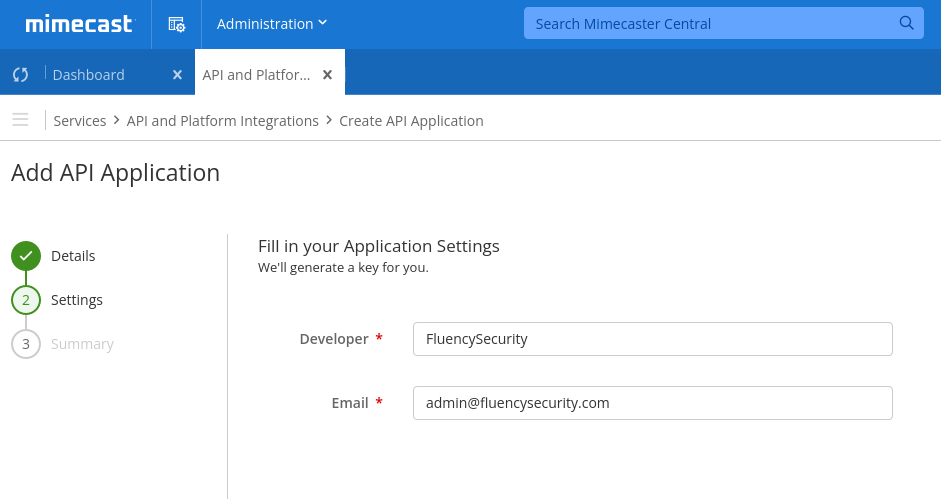
Task: Expand the Administration dropdown menu
Action: 272,24
